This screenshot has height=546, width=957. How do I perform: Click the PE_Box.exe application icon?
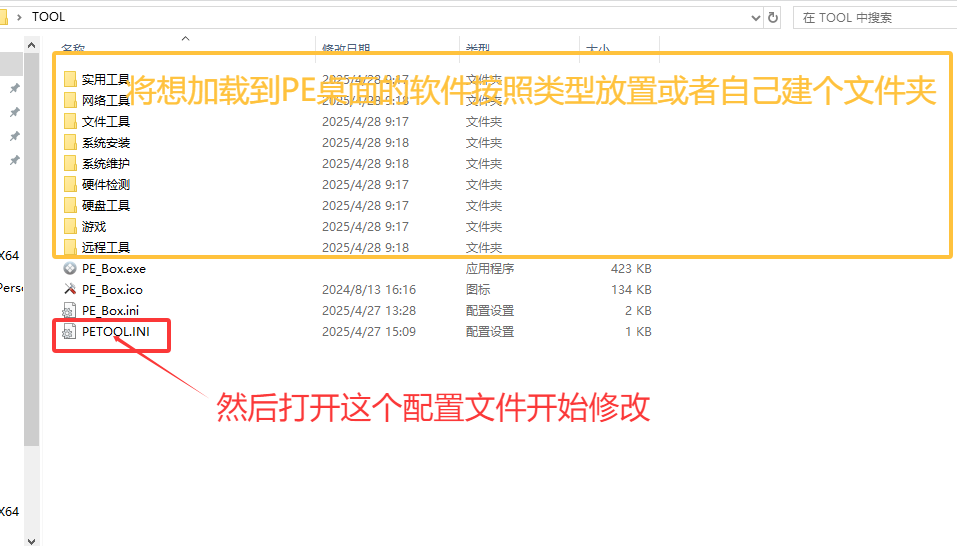click(x=69, y=268)
